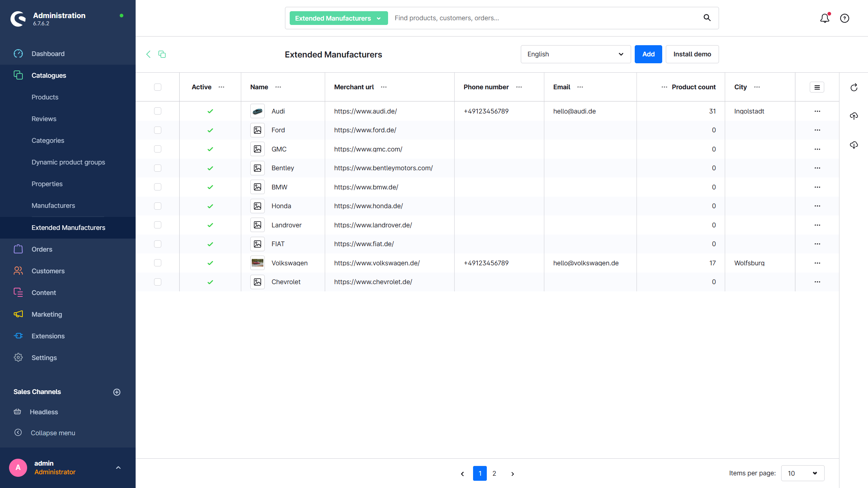The height and width of the screenshot is (488, 868).
Task: Click the Install demo button
Action: (x=692, y=54)
